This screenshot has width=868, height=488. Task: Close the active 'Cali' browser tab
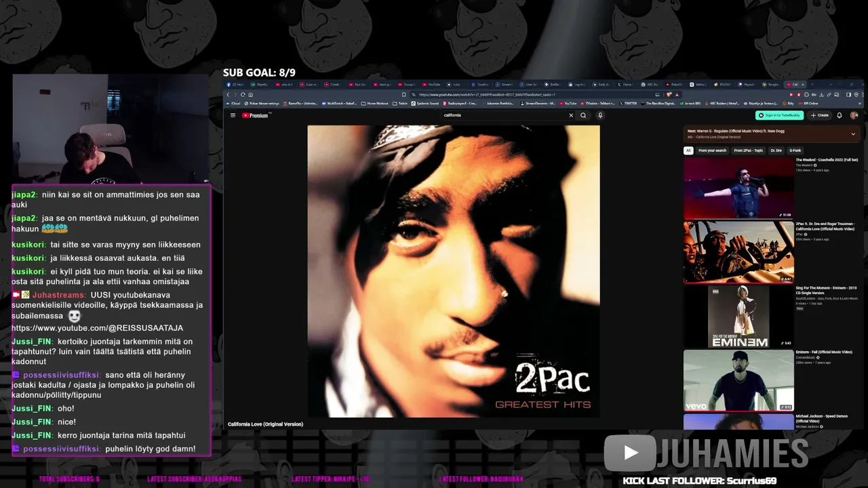point(803,85)
